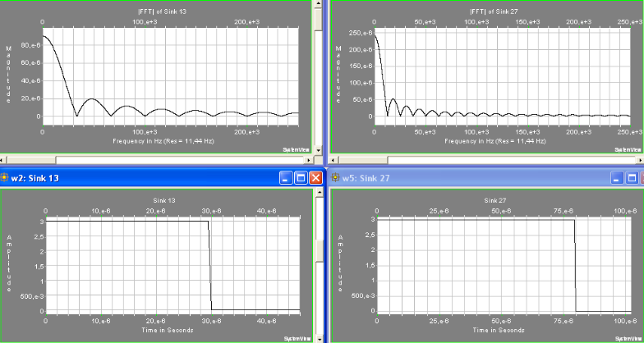Close the w2: Sink 13 window

pyautogui.click(x=315, y=177)
